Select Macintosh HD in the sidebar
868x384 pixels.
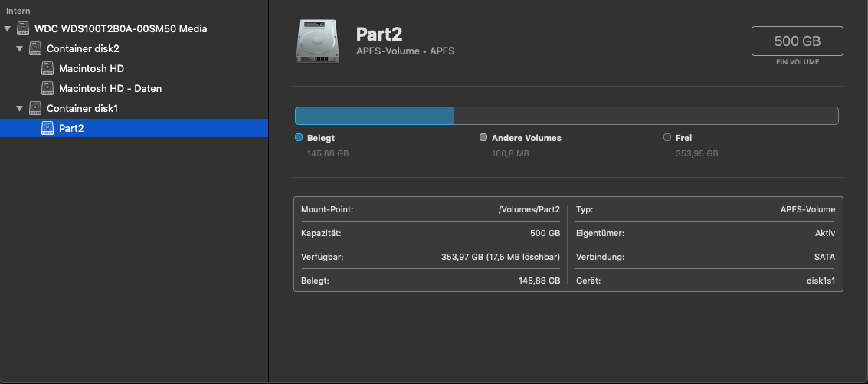pyautogui.click(x=91, y=68)
